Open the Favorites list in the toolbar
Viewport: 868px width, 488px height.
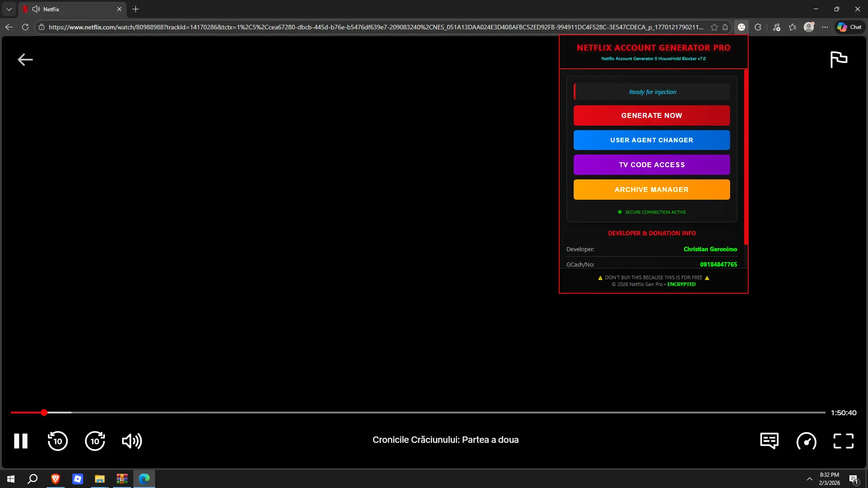point(793,27)
